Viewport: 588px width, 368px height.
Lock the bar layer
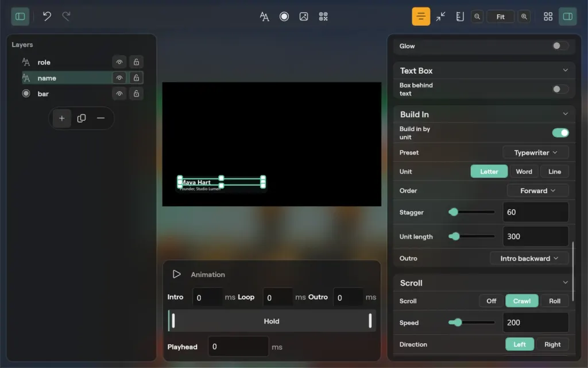pyautogui.click(x=136, y=94)
